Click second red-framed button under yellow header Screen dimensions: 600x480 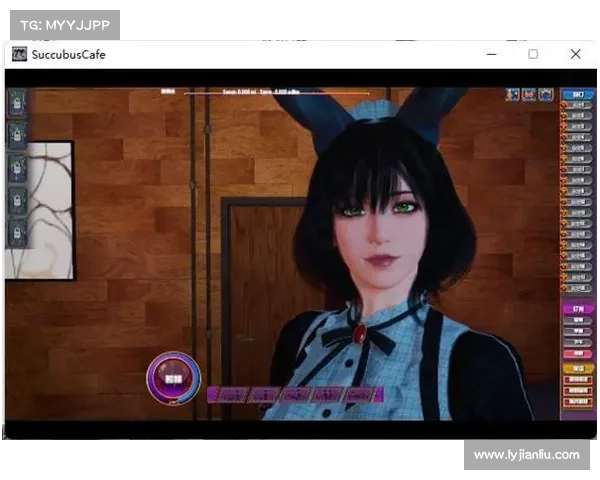coord(578,391)
